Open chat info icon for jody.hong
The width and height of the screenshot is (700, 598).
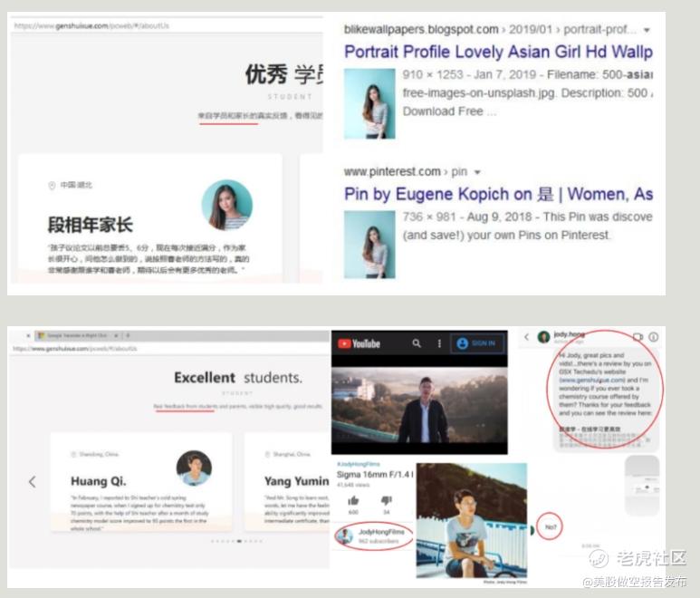click(x=653, y=337)
